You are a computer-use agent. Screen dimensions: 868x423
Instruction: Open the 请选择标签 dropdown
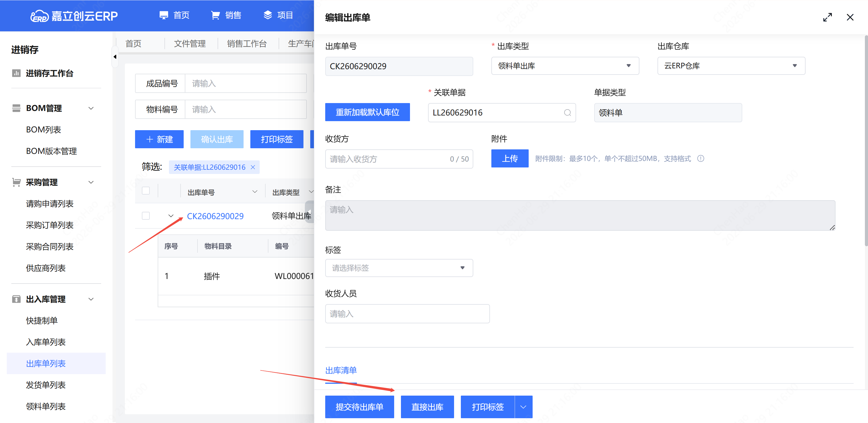(399, 268)
